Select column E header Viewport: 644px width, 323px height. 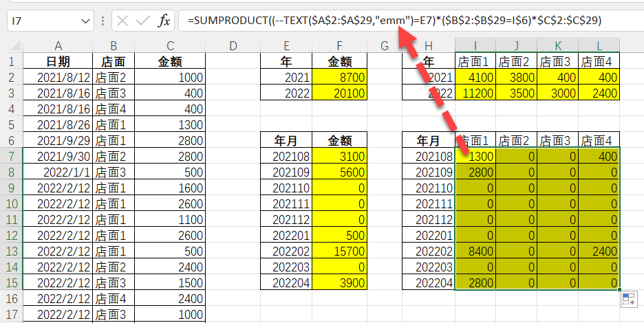(286, 45)
